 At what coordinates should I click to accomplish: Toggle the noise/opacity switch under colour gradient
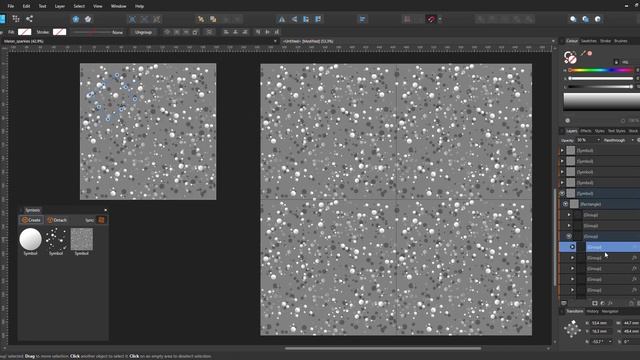point(567,121)
